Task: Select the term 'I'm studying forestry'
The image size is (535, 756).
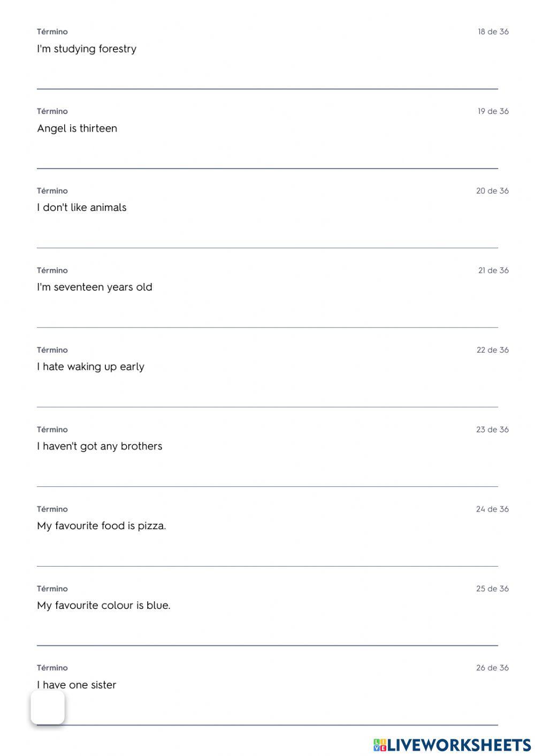Action: pyautogui.click(x=87, y=49)
